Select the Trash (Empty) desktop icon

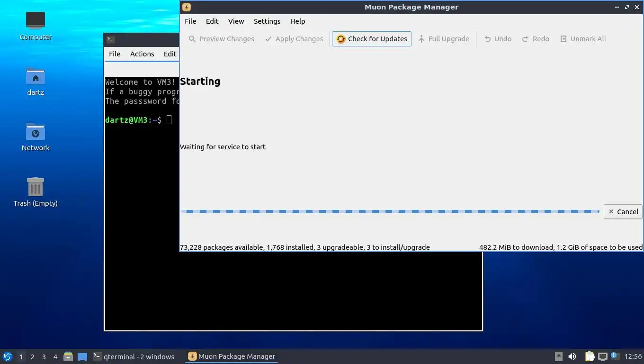[x=36, y=192]
